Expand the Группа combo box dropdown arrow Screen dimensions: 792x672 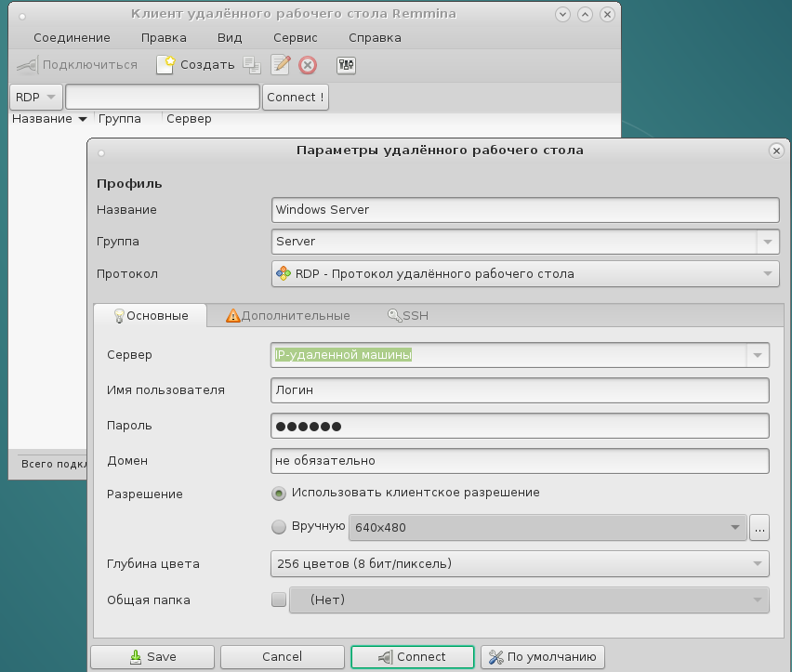tap(768, 242)
